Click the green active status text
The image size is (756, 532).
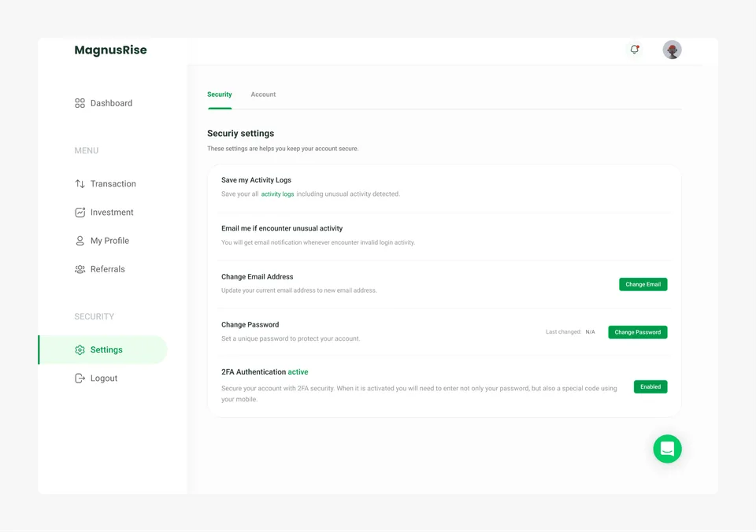coord(298,372)
